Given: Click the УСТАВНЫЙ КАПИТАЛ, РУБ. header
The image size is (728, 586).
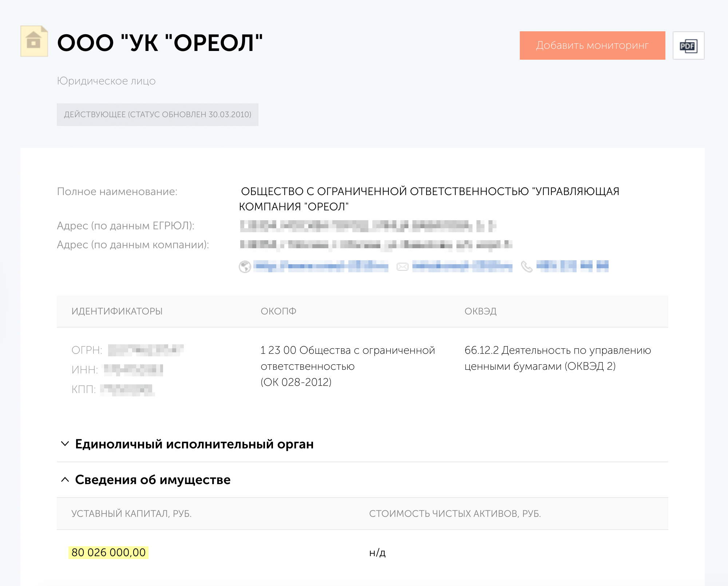Looking at the screenshot, I should coord(131,514).
